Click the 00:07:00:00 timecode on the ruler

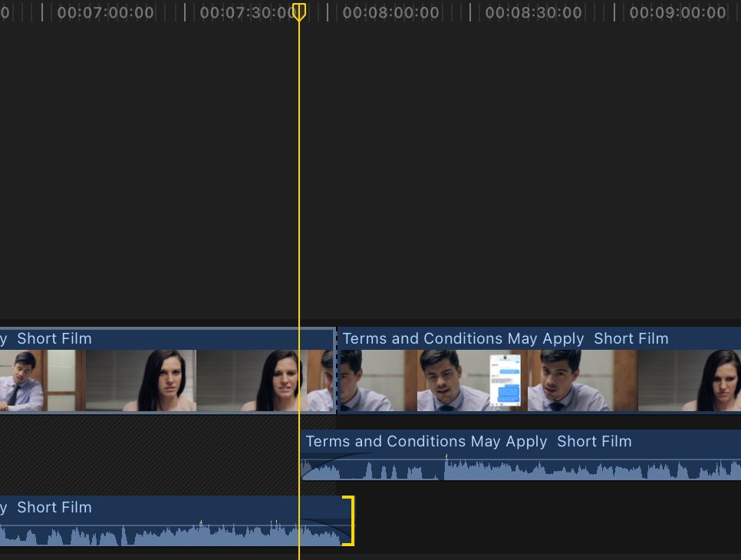[105, 13]
